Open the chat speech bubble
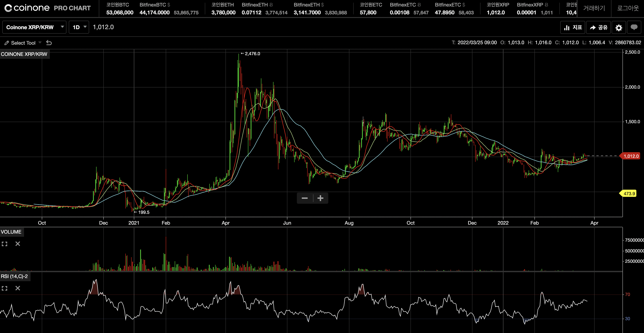644x333 pixels. coord(634,27)
